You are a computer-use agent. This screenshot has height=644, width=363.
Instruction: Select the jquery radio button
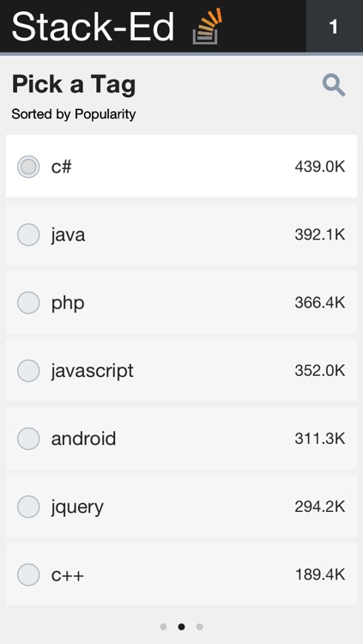pos(28,507)
